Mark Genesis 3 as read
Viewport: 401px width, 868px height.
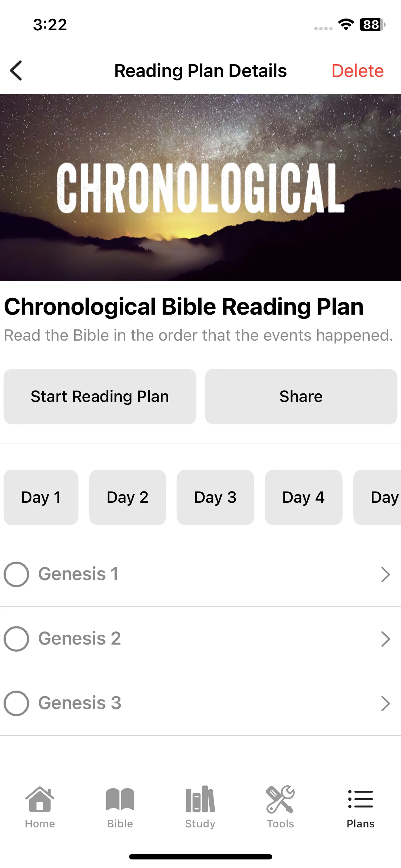pos(16,703)
